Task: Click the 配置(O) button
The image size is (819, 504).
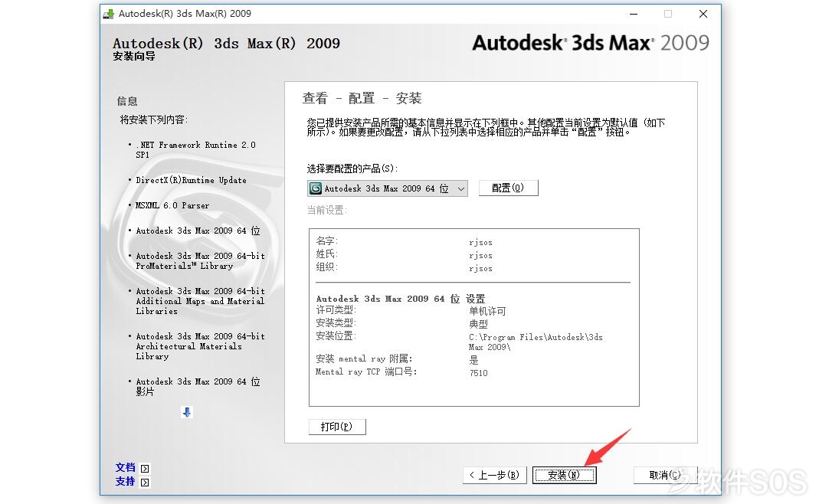Action: coord(508,188)
